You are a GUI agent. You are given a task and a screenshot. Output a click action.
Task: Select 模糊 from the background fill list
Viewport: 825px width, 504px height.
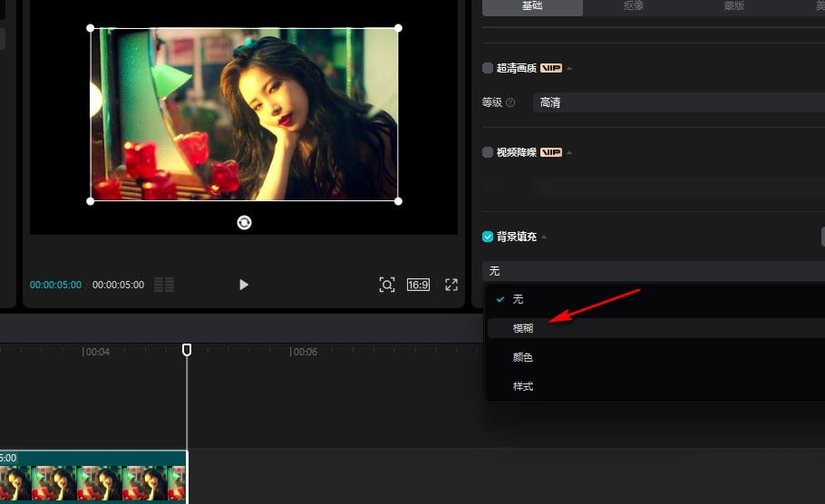pos(523,328)
